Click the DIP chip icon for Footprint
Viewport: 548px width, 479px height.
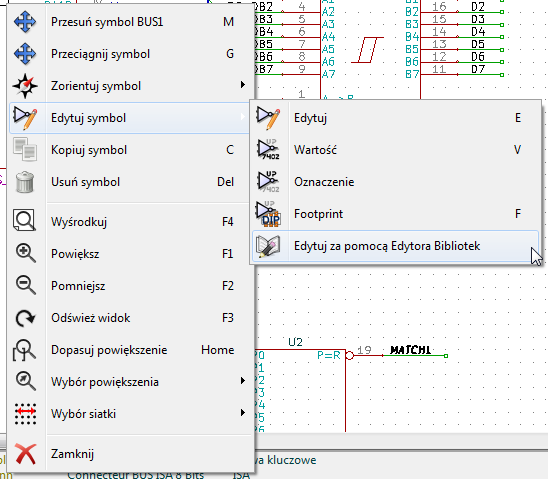tap(268, 214)
